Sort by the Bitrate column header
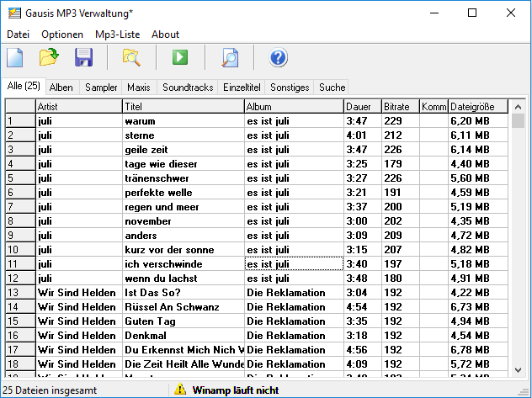The image size is (532, 398). point(400,106)
